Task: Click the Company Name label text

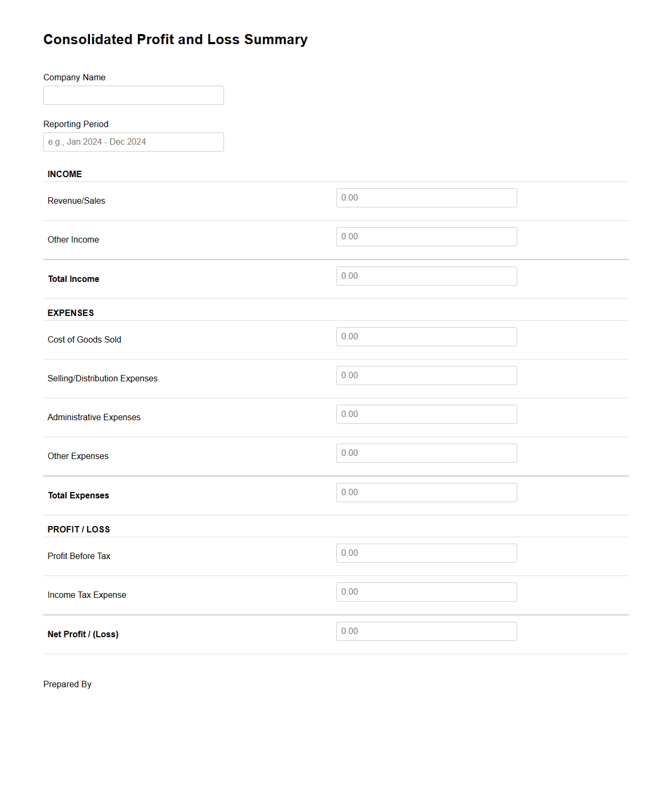Action: (x=74, y=77)
